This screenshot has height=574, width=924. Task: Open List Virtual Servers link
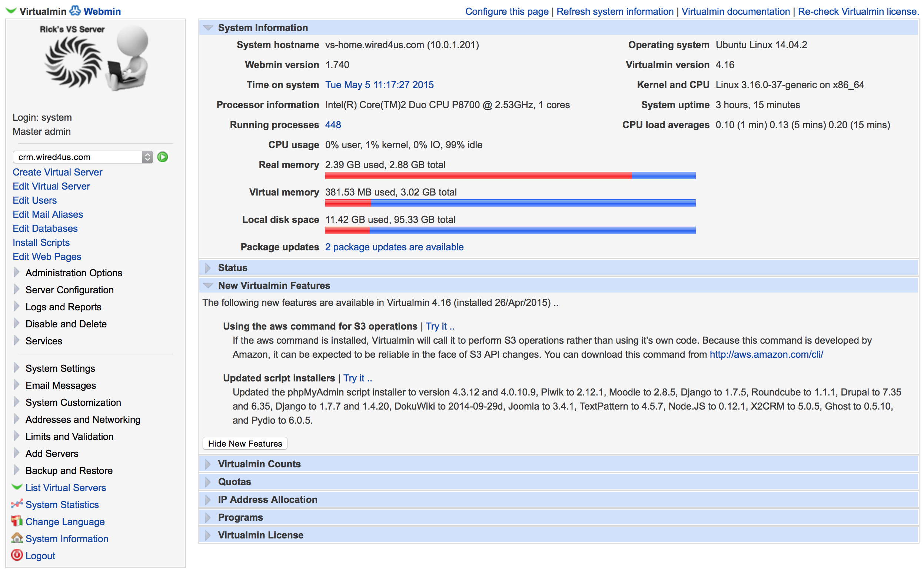66,488
